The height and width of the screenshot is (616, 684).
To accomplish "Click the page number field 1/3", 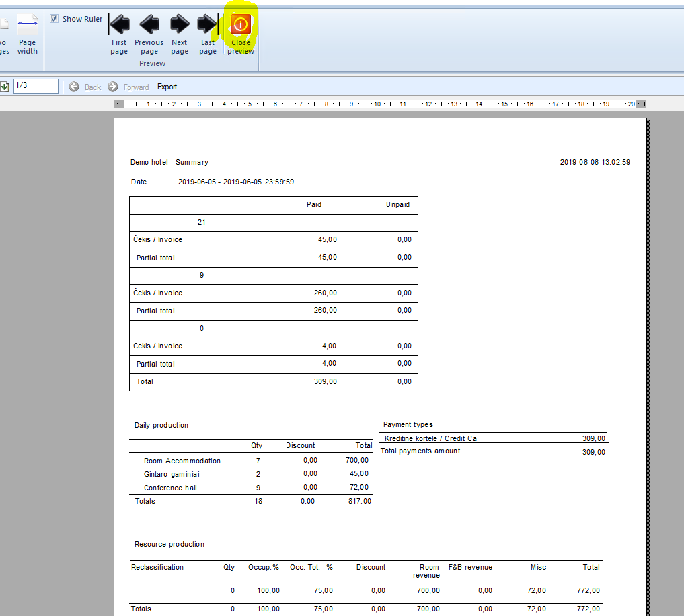I will coord(36,86).
